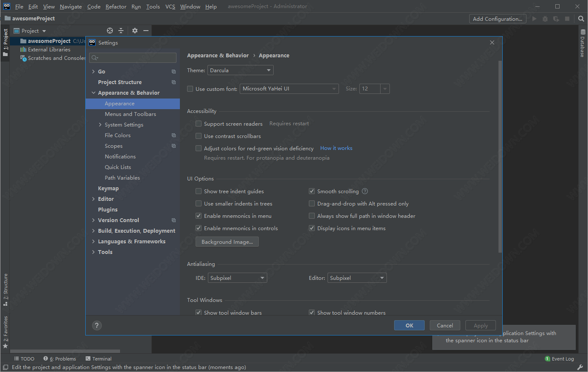
Task: Open the Favorites side tool window
Action: tap(6, 332)
